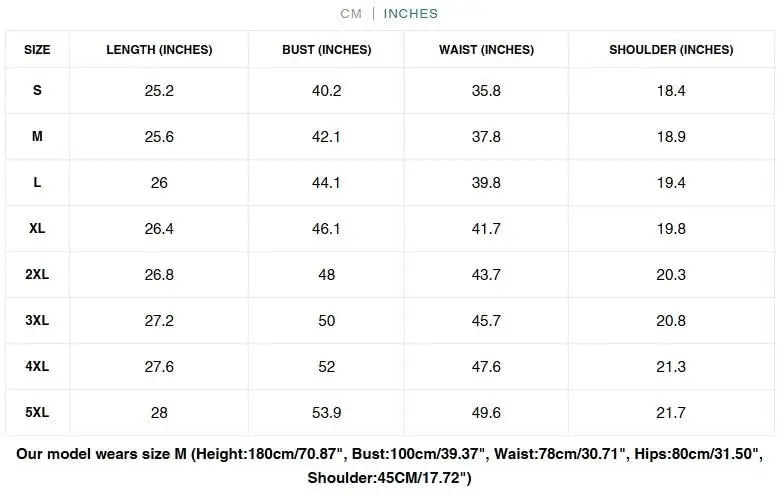Click the LENGTH (INCHES) column header
The width and height of the screenshot is (784, 498).
(159, 50)
